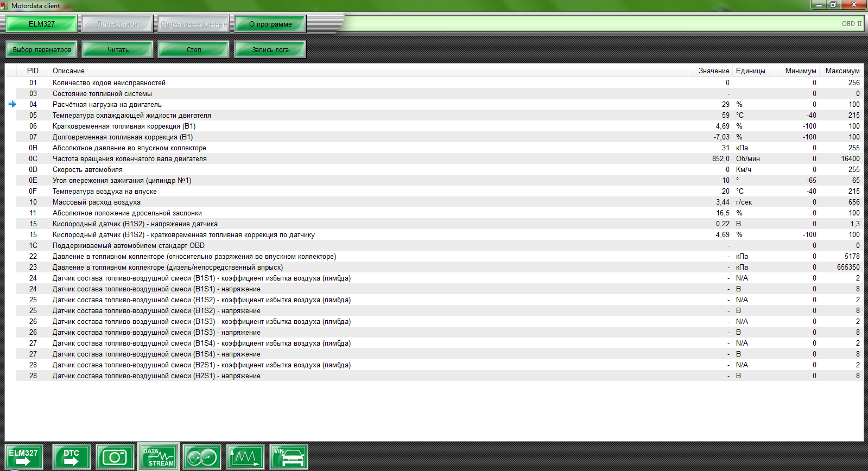The width and height of the screenshot is (868, 471).
Task: Click the 16,5 throttle position value
Action: point(723,213)
